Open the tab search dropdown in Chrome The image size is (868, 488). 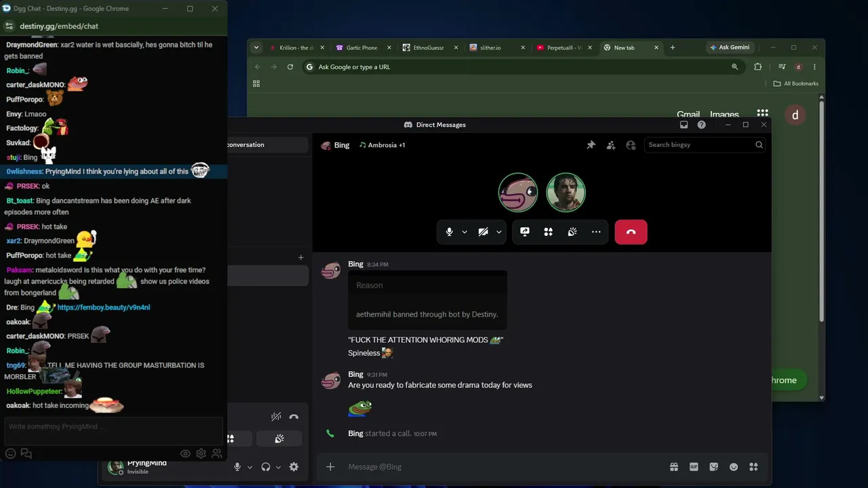(256, 47)
